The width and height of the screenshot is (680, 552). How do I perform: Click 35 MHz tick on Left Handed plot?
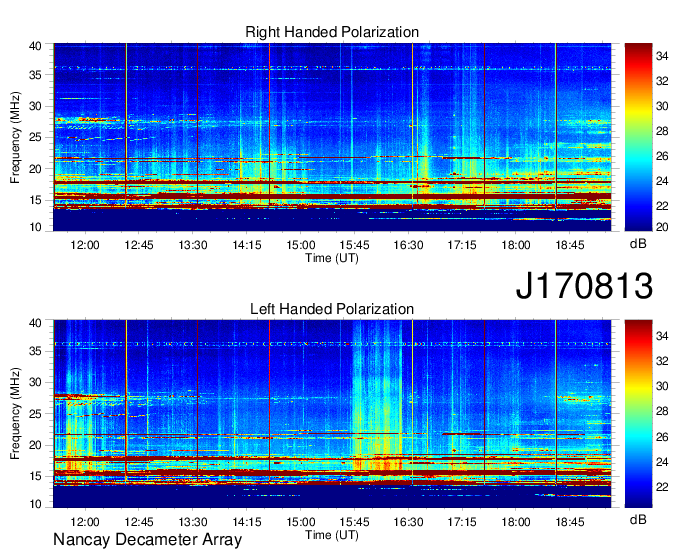(x=35, y=351)
